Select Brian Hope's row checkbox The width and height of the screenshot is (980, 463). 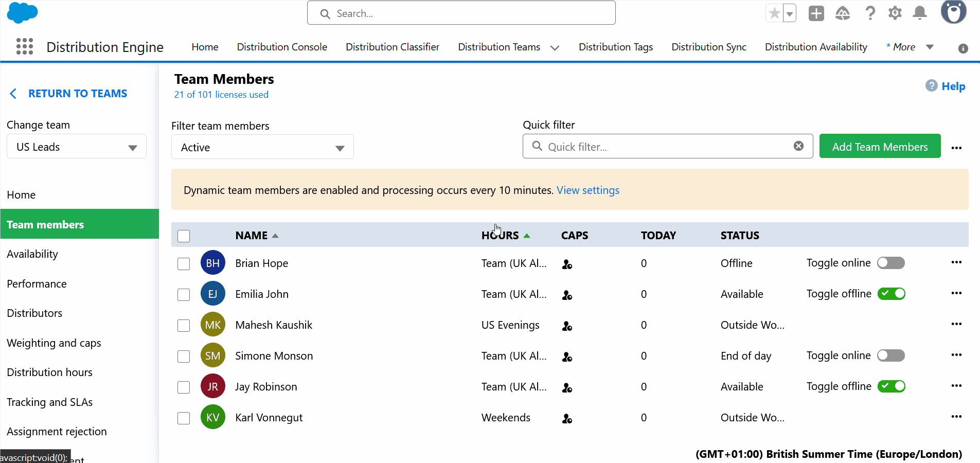pos(184,264)
